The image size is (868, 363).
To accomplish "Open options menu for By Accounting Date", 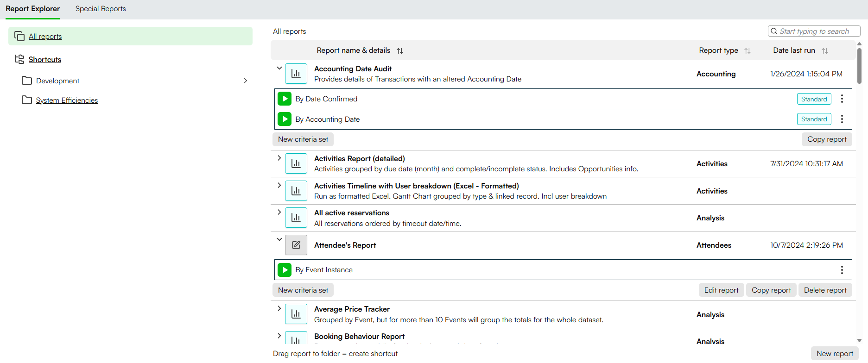I will tap(842, 119).
